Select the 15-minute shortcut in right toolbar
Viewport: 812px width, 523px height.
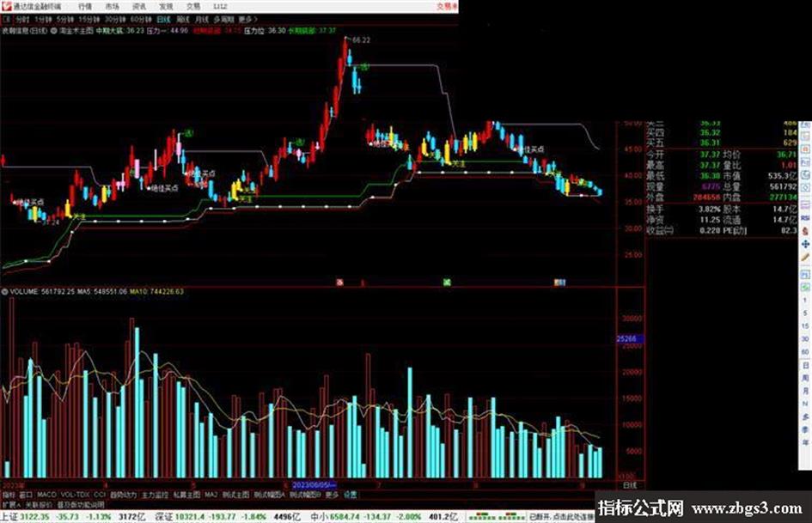(805, 326)
